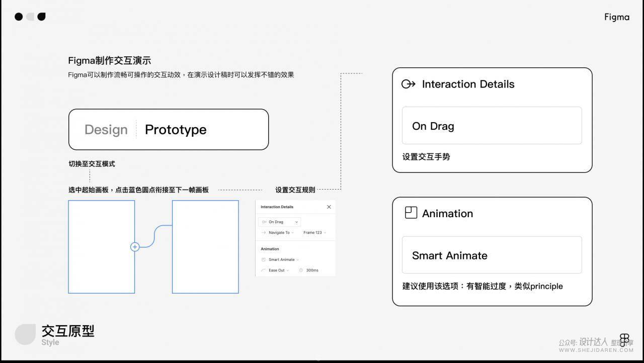Select the large On Drag field in card

492,126
